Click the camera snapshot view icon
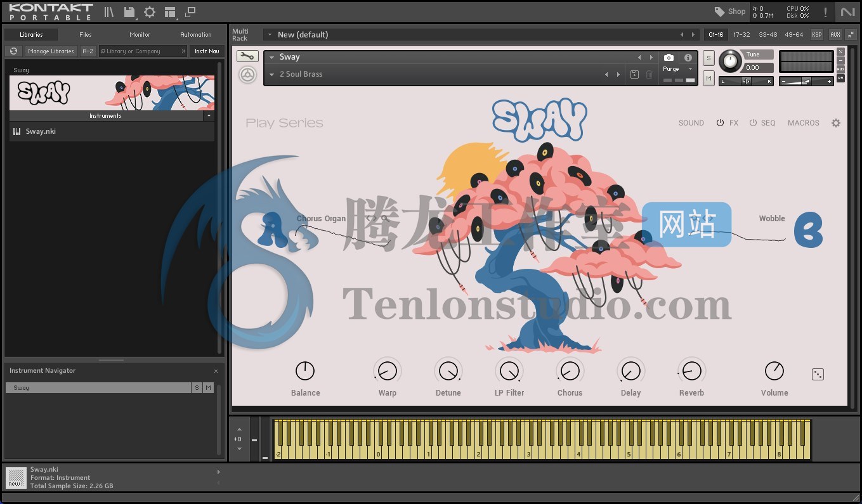The image size is (862, 504). pyautogui.click(x=669, y=58)
